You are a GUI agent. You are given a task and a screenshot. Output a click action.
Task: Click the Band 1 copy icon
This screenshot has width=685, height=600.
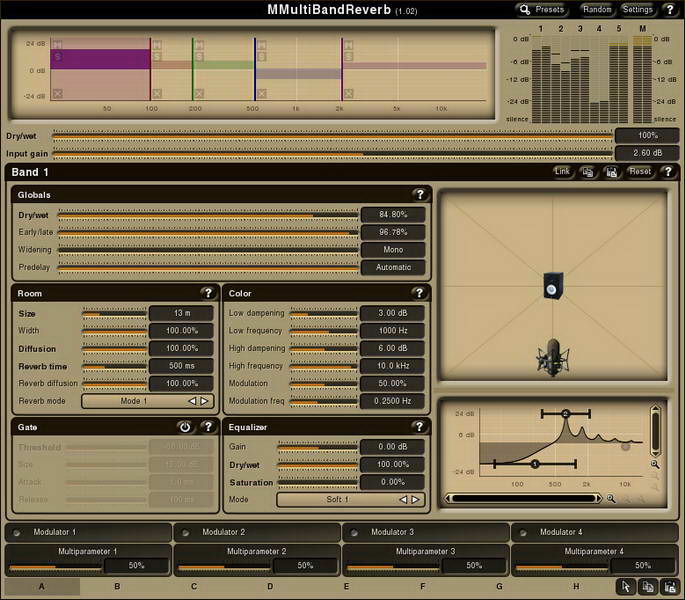point(589,172)
